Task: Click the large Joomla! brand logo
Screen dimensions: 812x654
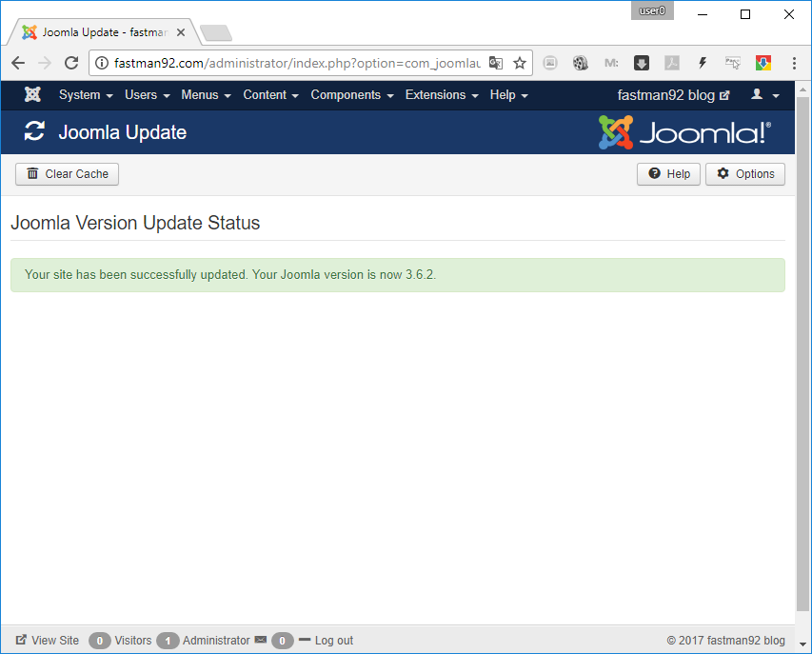Action: coord(684,132)
